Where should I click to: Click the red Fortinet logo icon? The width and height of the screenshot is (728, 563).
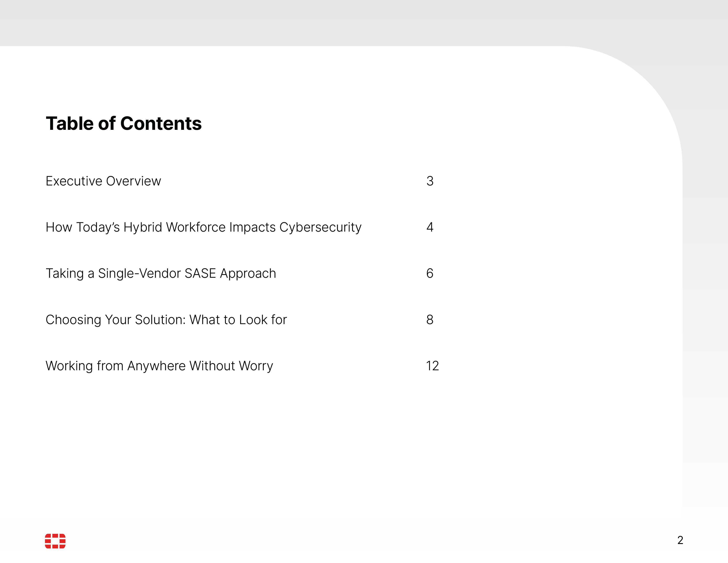[55, 541]
